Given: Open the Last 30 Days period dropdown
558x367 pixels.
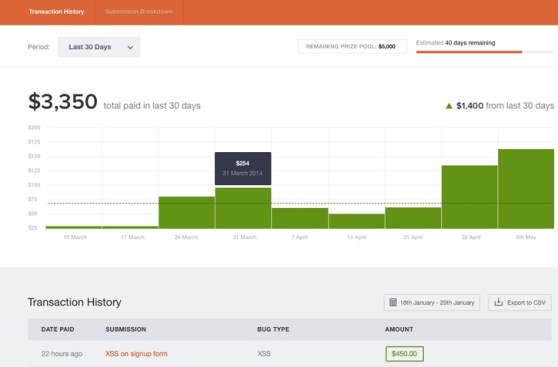Looking at the screenshot, I should pyautogui.click(x=99, y=47).
